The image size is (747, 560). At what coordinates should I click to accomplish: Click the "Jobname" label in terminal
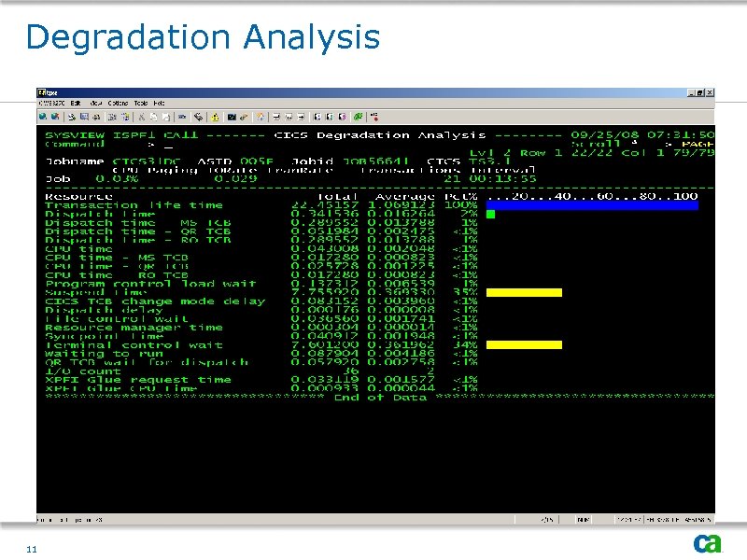click(x=75, y=161)
